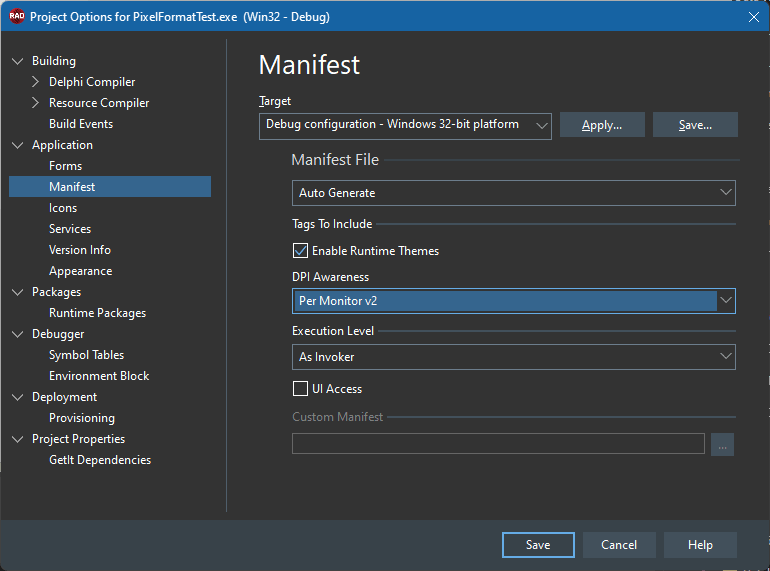
Task: Select Application in the options tree
Action: 62,145
